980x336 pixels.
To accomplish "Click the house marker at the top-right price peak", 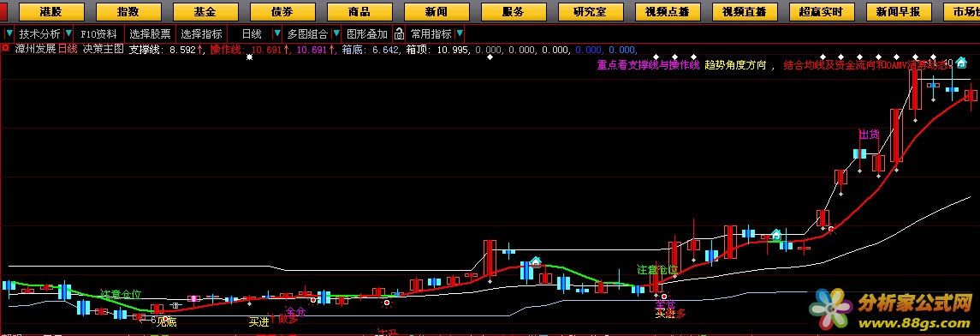I will point(960,62).
